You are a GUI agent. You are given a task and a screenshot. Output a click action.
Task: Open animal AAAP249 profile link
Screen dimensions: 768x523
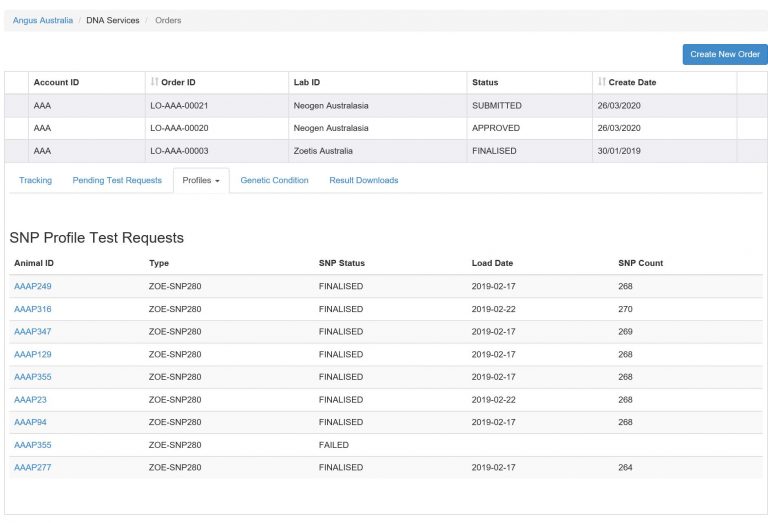point(33,287)
